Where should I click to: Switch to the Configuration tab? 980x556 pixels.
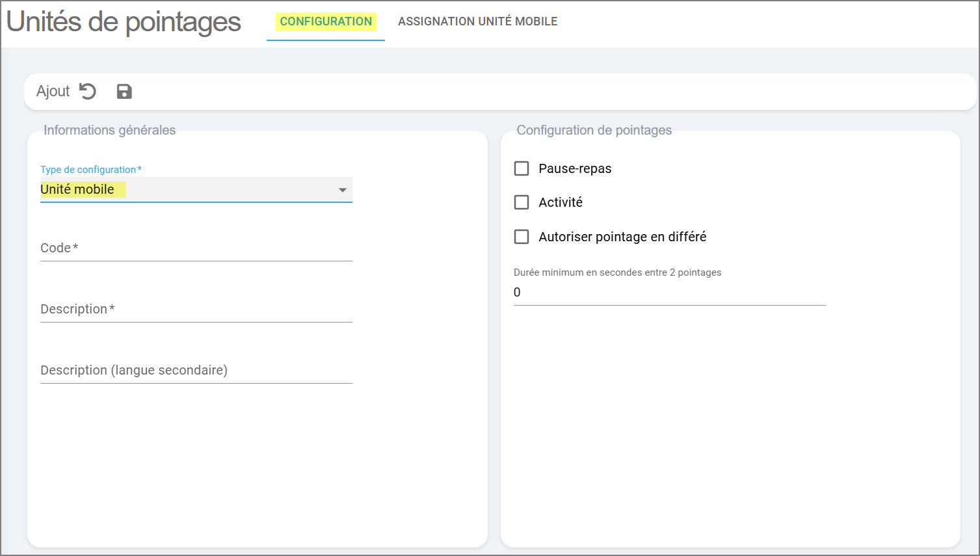pos(326,21)
